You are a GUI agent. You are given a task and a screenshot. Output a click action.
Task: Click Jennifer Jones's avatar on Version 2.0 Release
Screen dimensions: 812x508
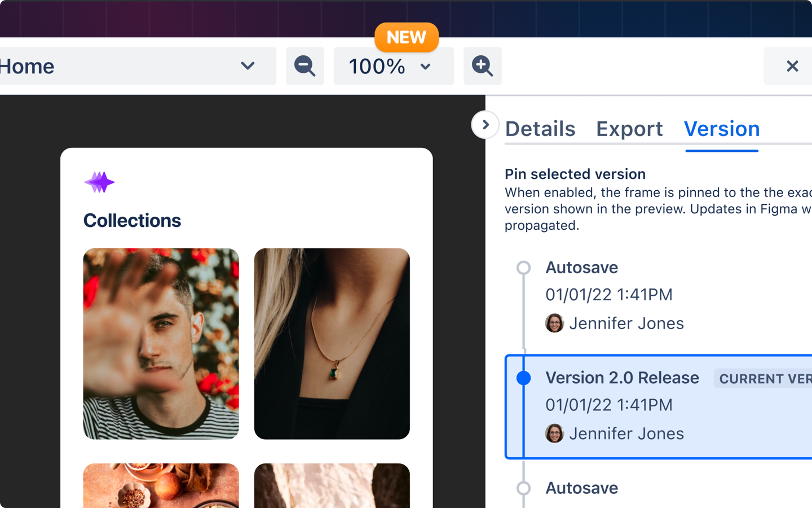pos(554,433)
